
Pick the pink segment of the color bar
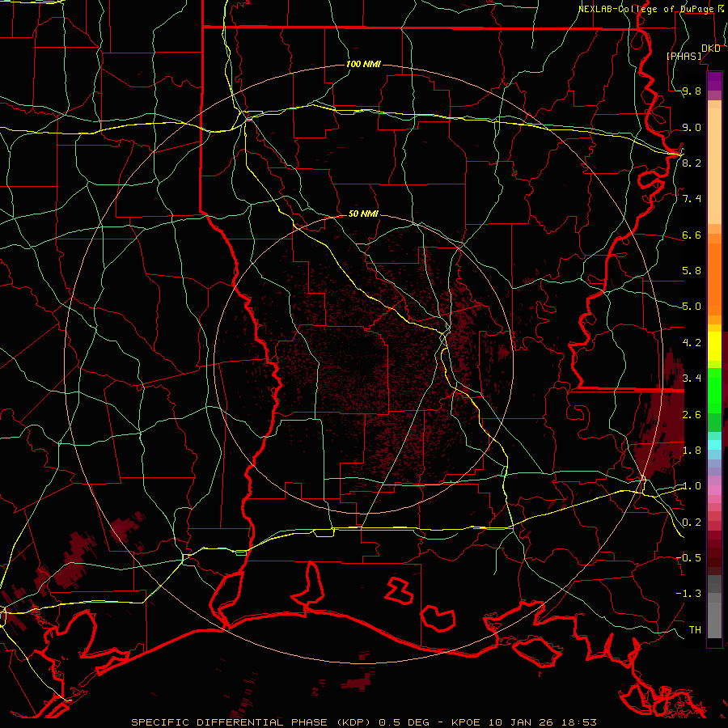point(714,489)
